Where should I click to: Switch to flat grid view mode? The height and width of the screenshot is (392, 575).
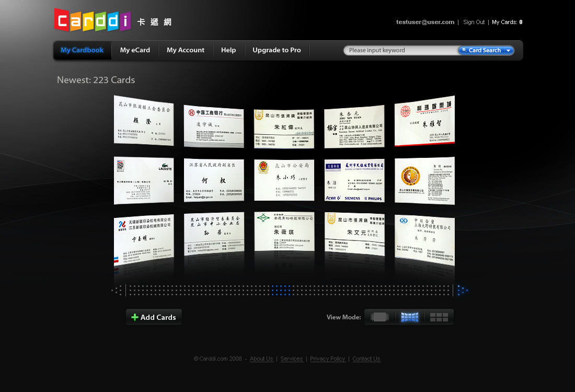[x=439, y=317]
